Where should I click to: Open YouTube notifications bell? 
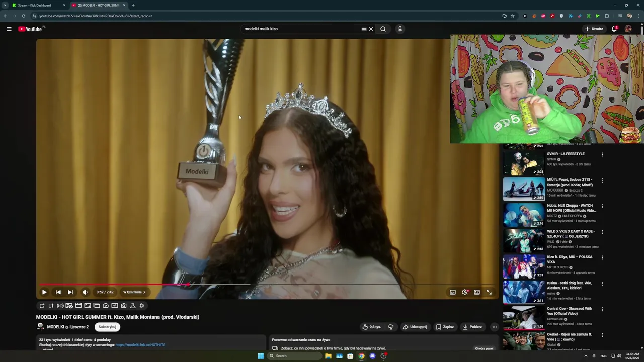click(x=614, y=29)
